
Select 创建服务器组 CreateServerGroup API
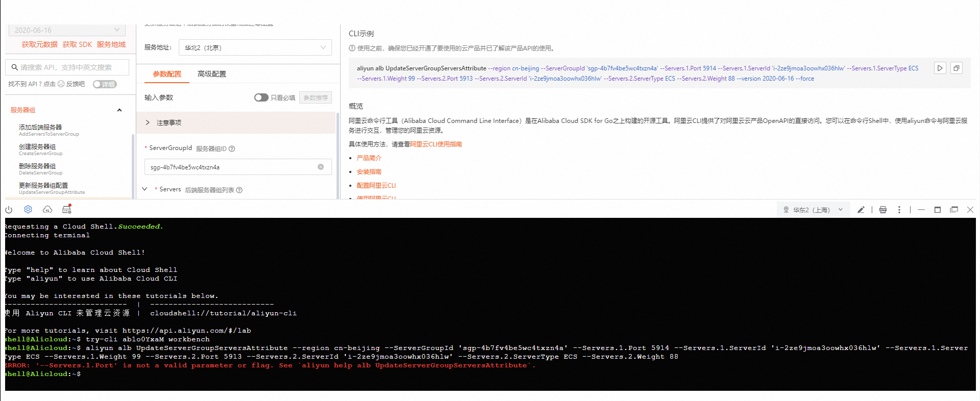41,149
